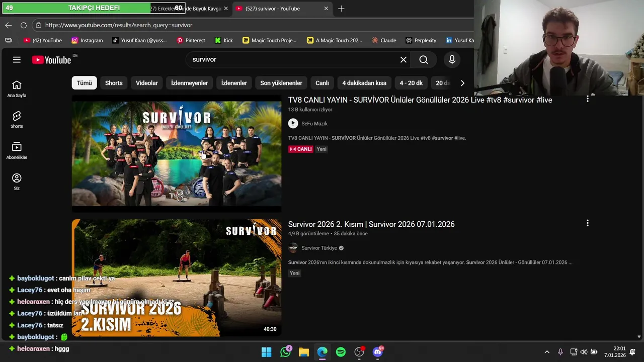This screenshot has width=644, height=362.
Task: Open a new browser tab
Action: click(x=341, y=9)
